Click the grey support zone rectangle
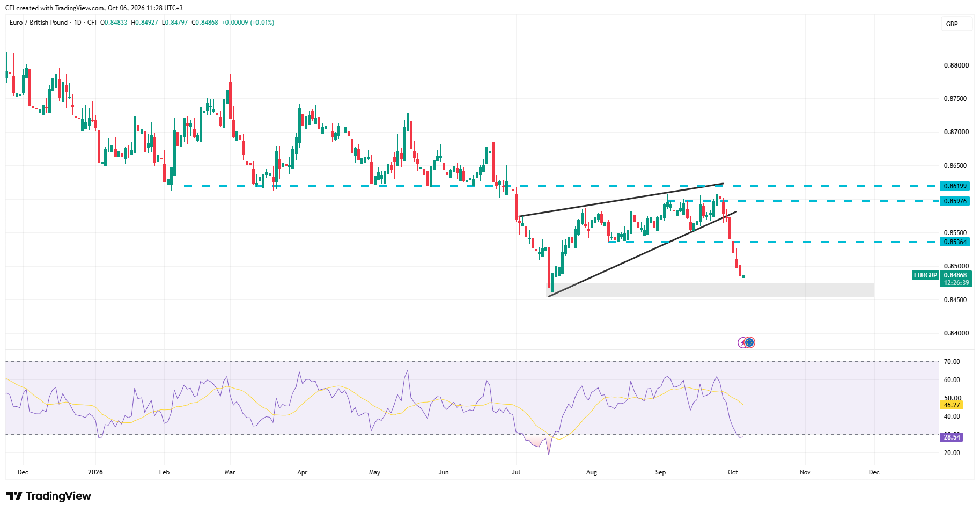This screenshot has height=512, width=980. pyautogui.click(x=710, y=290)
